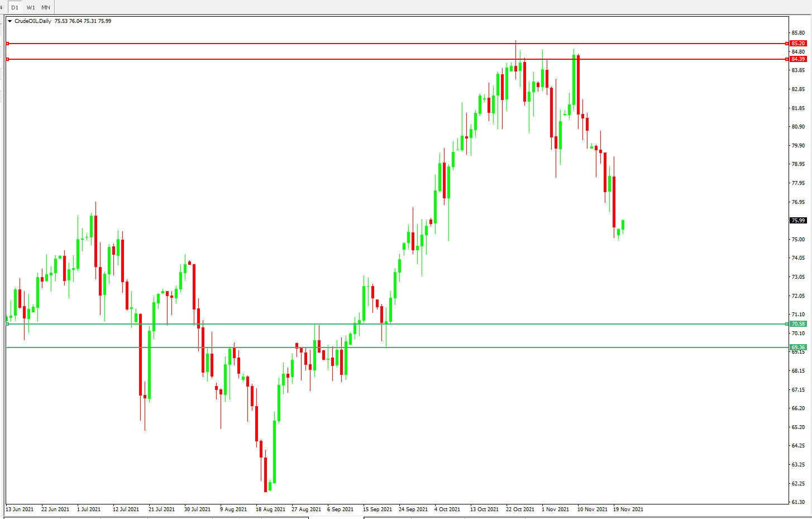Click the black current price tag 75.99
The image size is (812, 519).
pos(798,221)
